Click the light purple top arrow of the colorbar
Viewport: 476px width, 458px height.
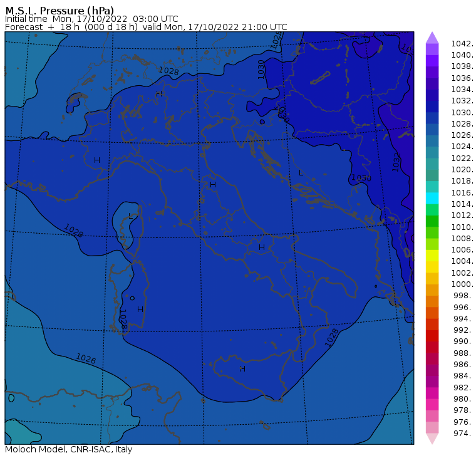[432, 38]
